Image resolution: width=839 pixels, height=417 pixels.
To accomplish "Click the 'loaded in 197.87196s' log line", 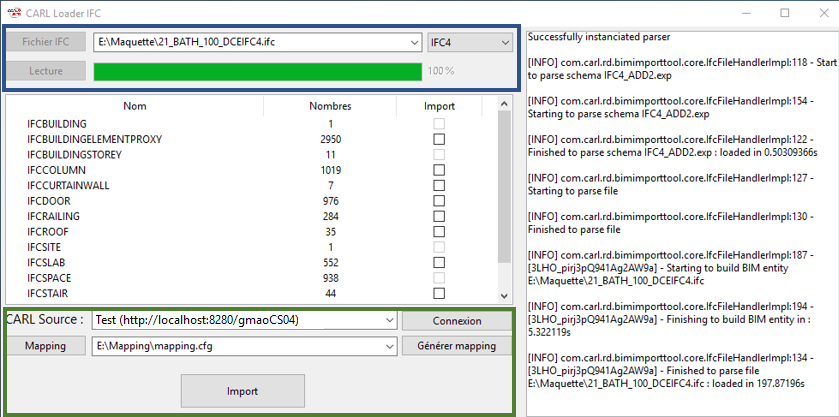I will [x=666, y=383].
